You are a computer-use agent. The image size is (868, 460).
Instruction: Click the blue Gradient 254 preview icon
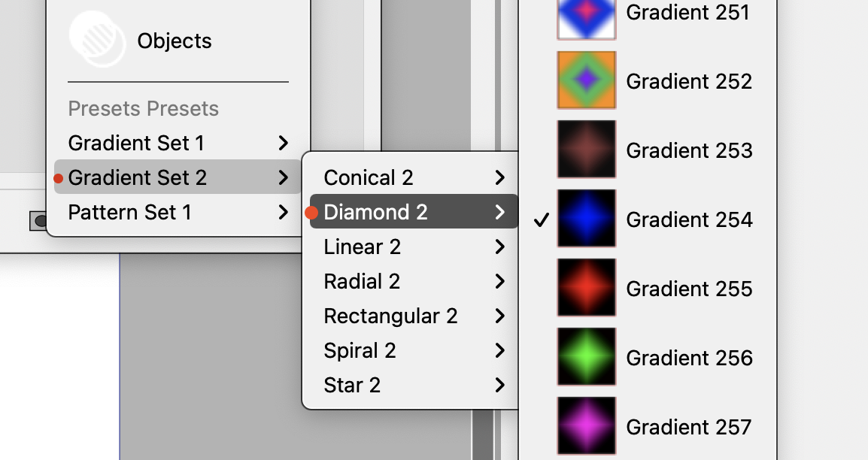[586, 219]
